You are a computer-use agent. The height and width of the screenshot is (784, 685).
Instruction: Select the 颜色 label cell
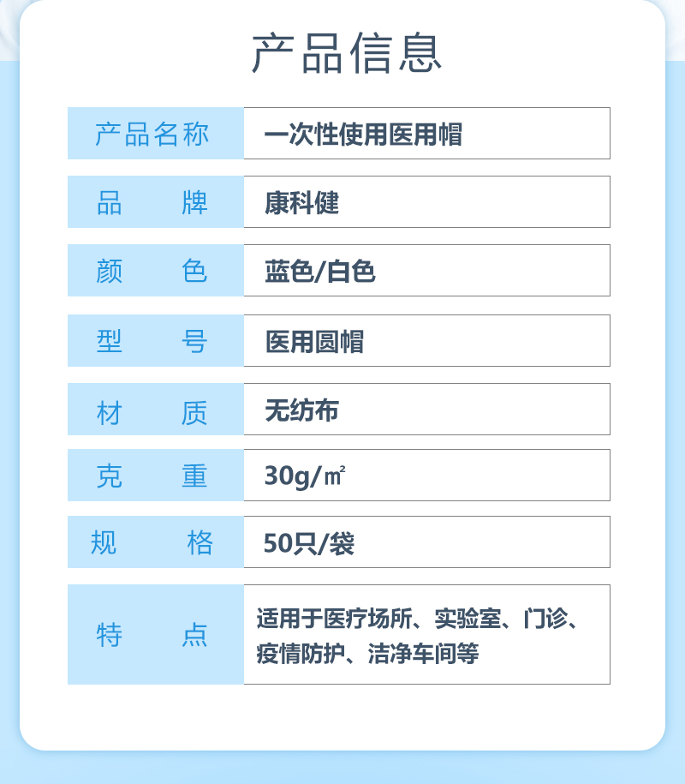coord(155,271)
